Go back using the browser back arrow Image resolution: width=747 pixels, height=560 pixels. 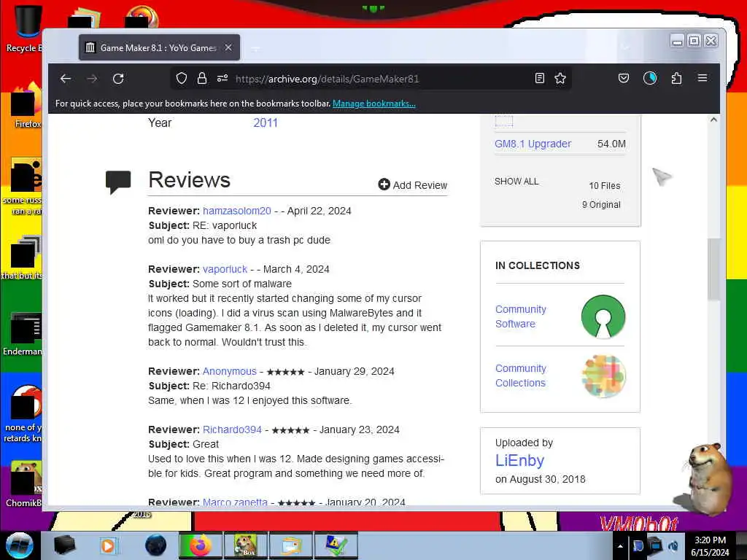66,79
